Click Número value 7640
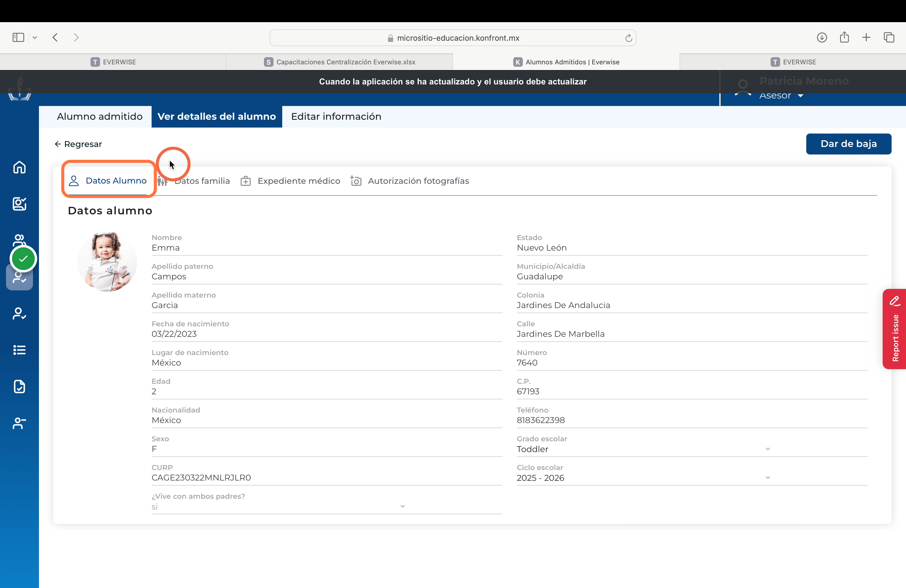906x588 pixels. click(x=527, y=363)
